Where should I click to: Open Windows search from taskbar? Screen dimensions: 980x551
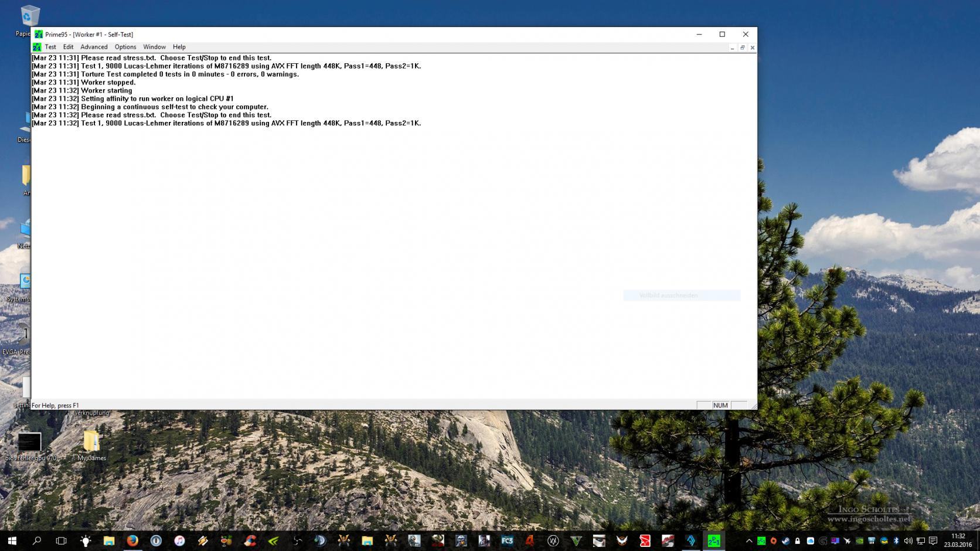click(36, 540)
